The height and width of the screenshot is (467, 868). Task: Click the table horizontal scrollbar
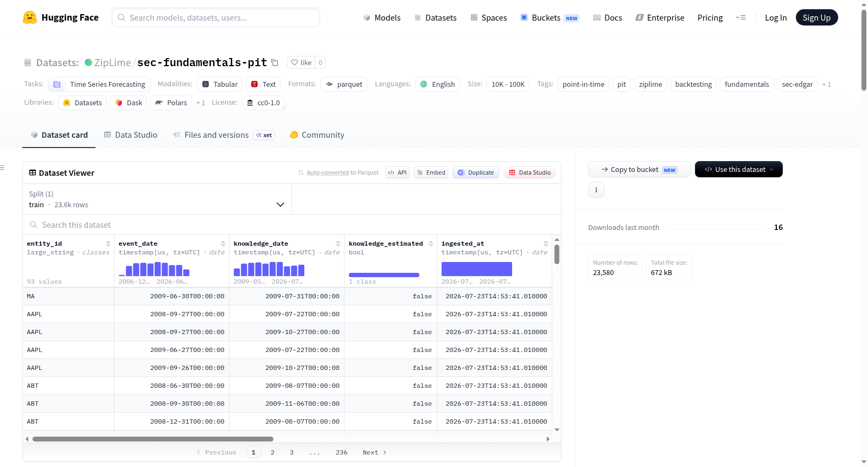(x=153, y=439)
